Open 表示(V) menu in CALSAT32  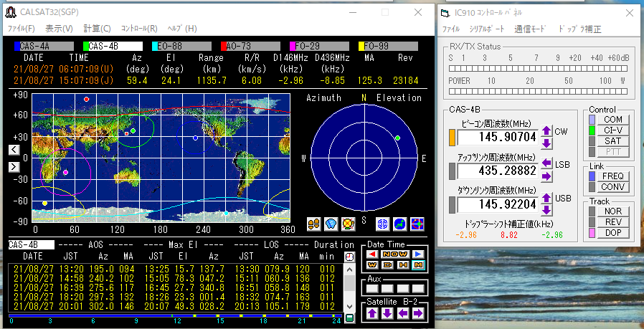[59, 29]
